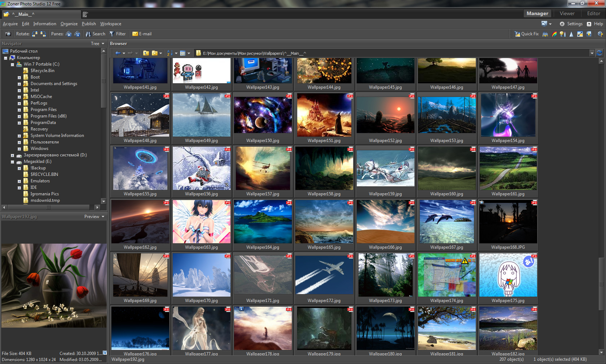Open the Preview panel dropdown
606x364 pixels.
point(94,217)
